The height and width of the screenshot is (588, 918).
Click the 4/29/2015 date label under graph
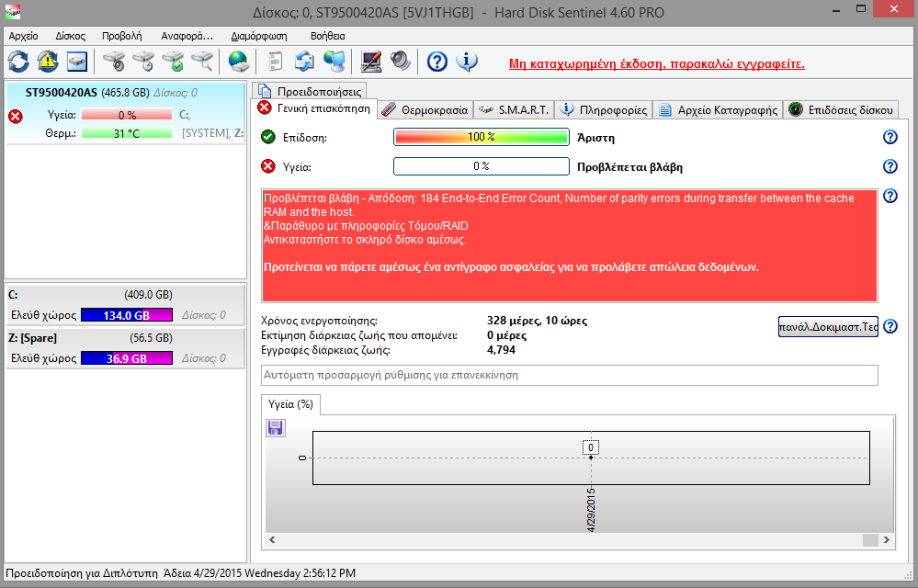pyautogui.click(x=591, y=510)
